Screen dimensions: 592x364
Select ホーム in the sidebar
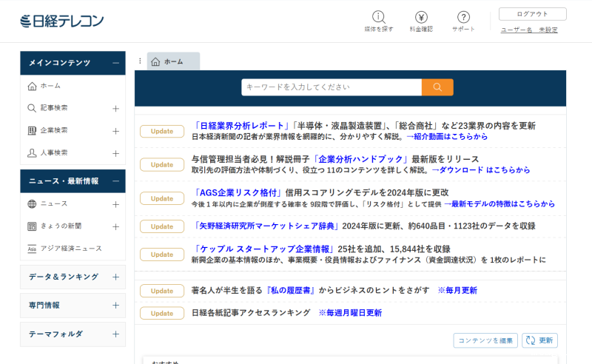50,86
